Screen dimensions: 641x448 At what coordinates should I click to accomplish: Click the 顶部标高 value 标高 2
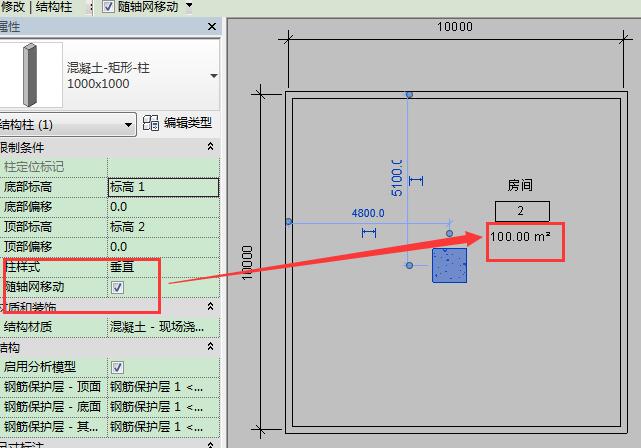(x=163, y=227)
